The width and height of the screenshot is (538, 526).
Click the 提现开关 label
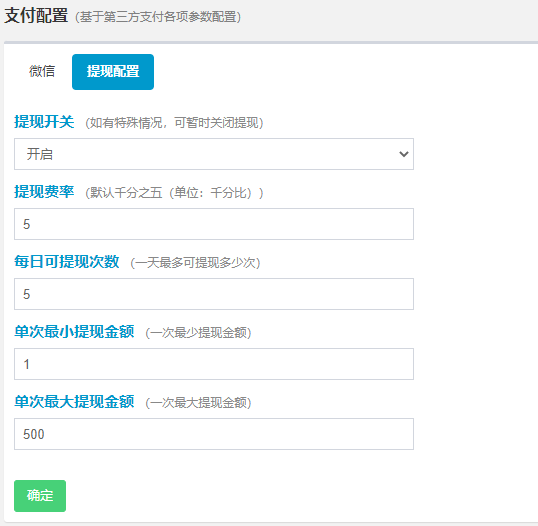[x=44, y=122]
